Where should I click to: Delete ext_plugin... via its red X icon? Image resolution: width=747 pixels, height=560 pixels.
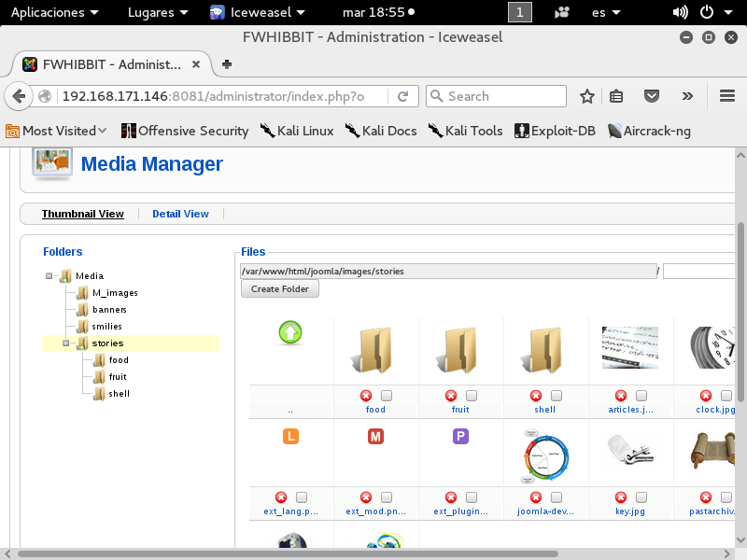[x=451, y=497]
